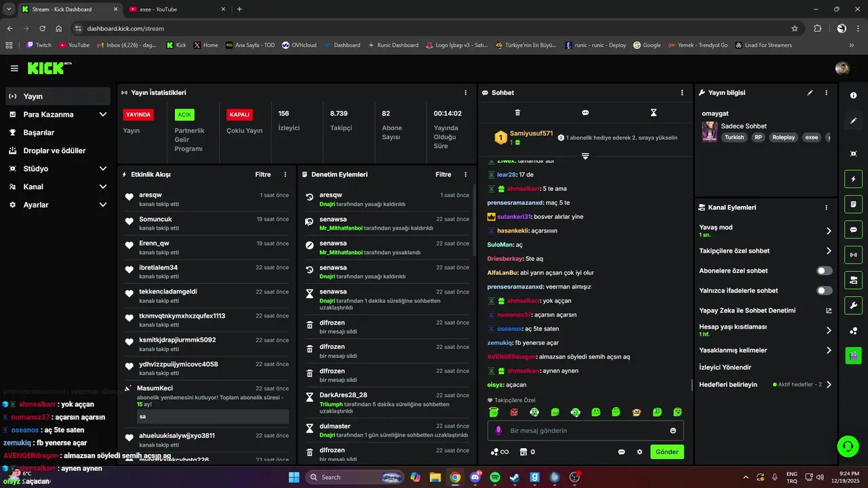Click the shop icon showing 0 below chat
This screenshot has height=488, width=868.
[527, 452]
